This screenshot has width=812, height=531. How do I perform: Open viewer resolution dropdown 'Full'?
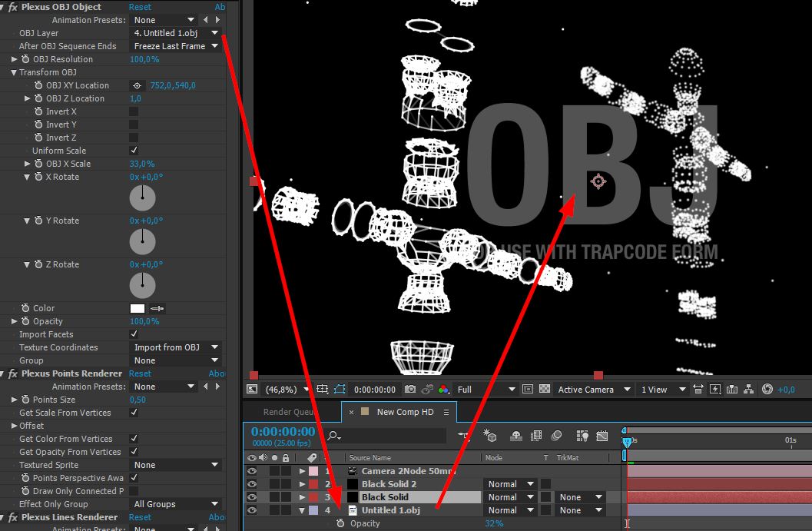[486, 389]
